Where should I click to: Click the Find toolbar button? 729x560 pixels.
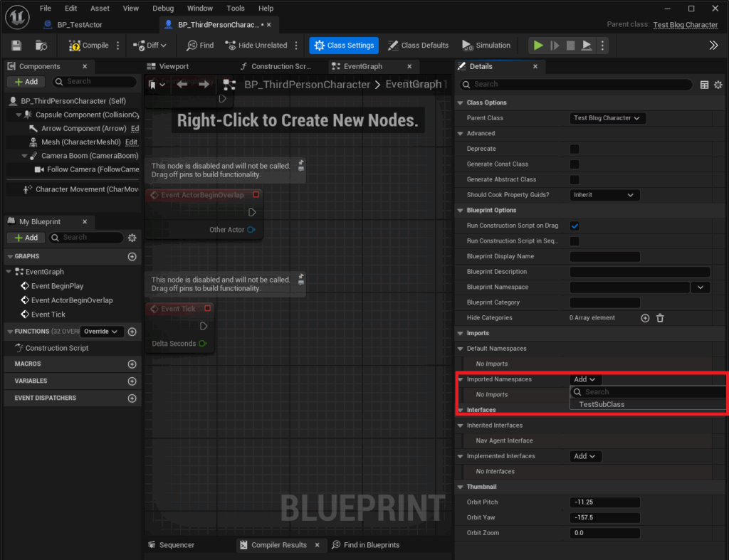pos(200,45)
